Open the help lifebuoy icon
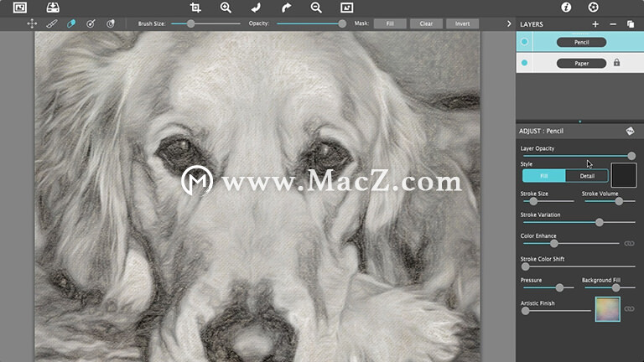644x362 pixels. tap(593, 7)
